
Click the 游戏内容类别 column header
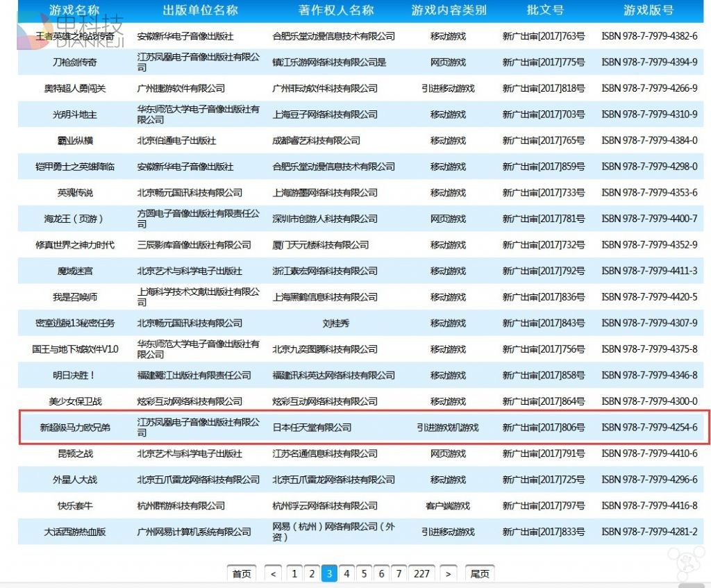[448, 10]
